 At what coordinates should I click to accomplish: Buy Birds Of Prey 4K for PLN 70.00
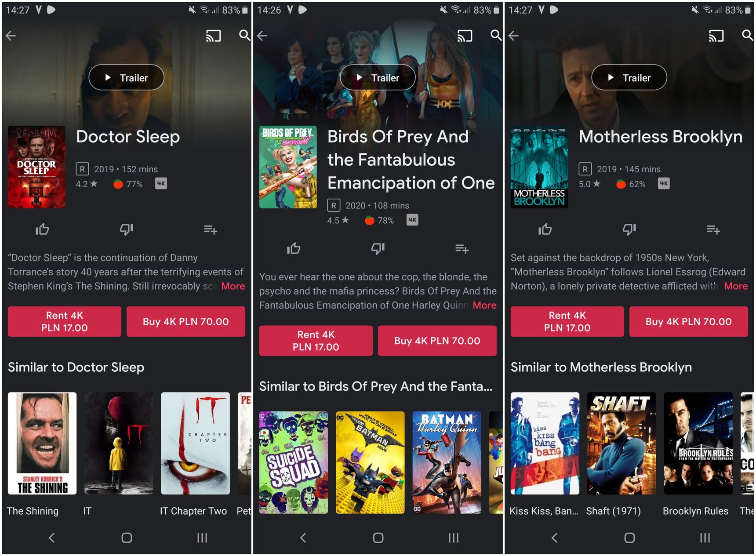pyautogui.click(x=437, y=341)
